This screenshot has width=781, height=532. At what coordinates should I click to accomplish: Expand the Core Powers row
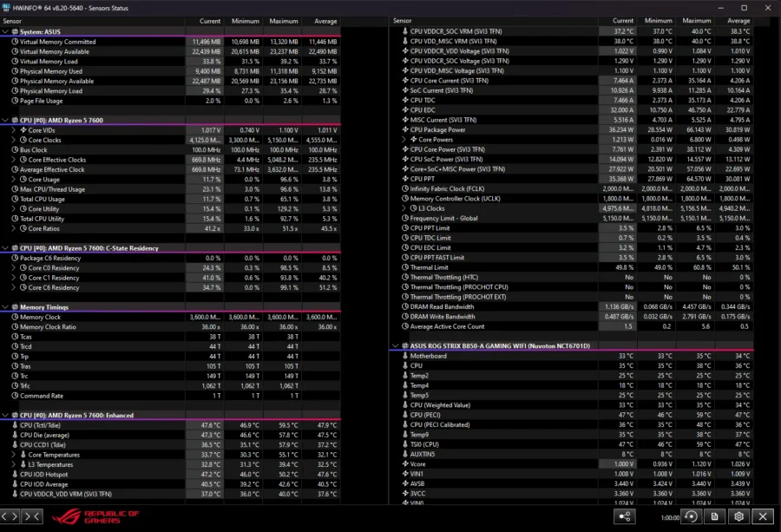pyautogui.click(x=404, y=140)
